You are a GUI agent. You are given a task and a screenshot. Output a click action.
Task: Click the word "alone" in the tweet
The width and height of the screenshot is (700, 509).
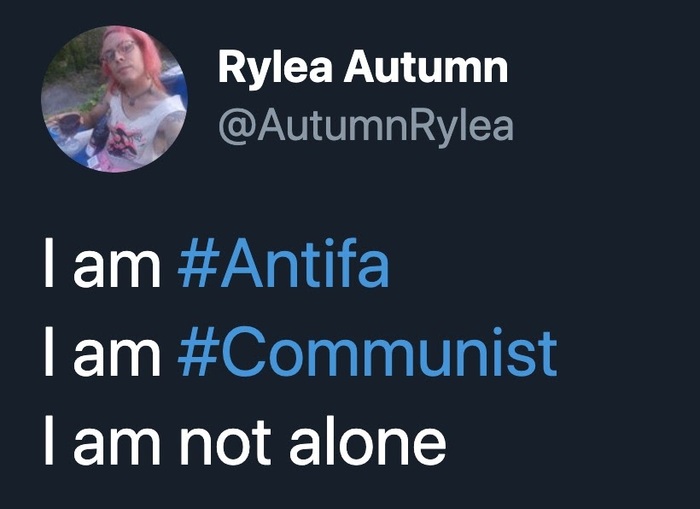(368, 441)
